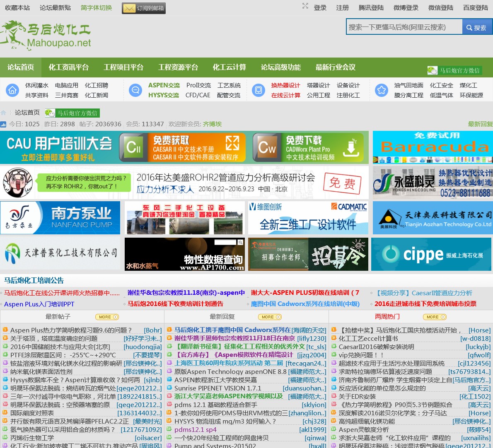The height and width of the screenshot is (448, 493).
Task: Open announcement Aspen PLus入门培训PPT
Action: [x=39, y=304]
